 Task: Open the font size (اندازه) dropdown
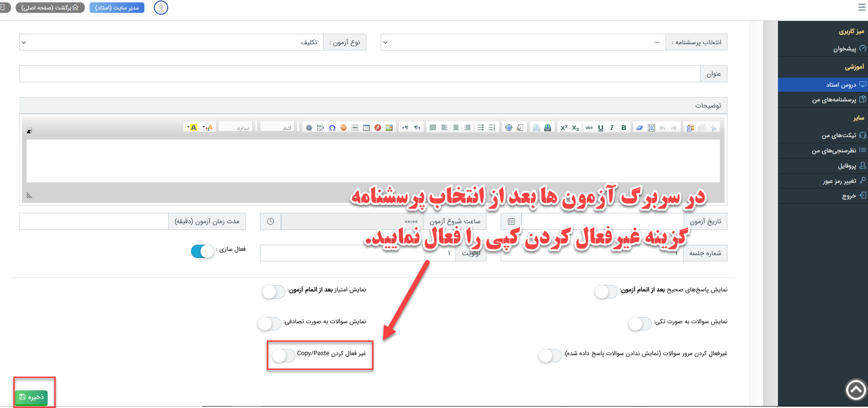pyautogui.click(x=236, y=128)
